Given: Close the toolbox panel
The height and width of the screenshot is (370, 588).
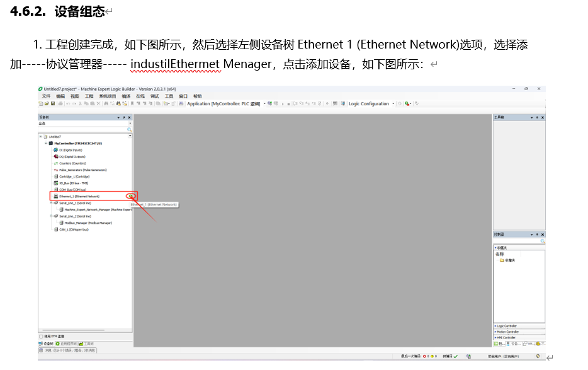Looking at the screenshot, I should pyautogui.click(x=543, y=118).
